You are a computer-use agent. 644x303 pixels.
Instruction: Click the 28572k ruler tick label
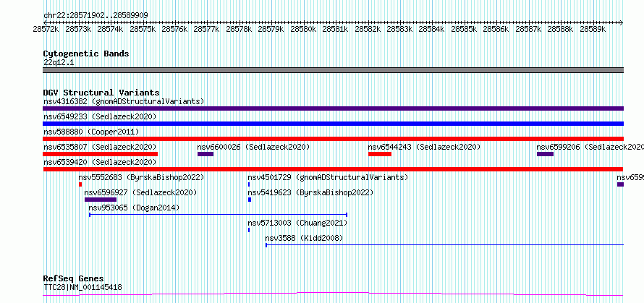[46, 29]
